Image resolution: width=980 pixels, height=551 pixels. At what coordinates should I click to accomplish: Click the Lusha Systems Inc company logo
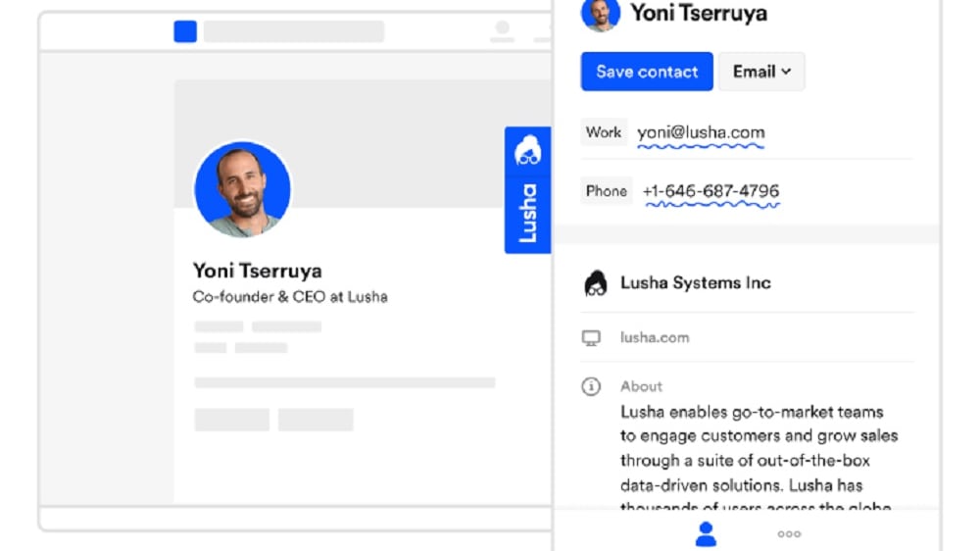(x=595, y=283)
